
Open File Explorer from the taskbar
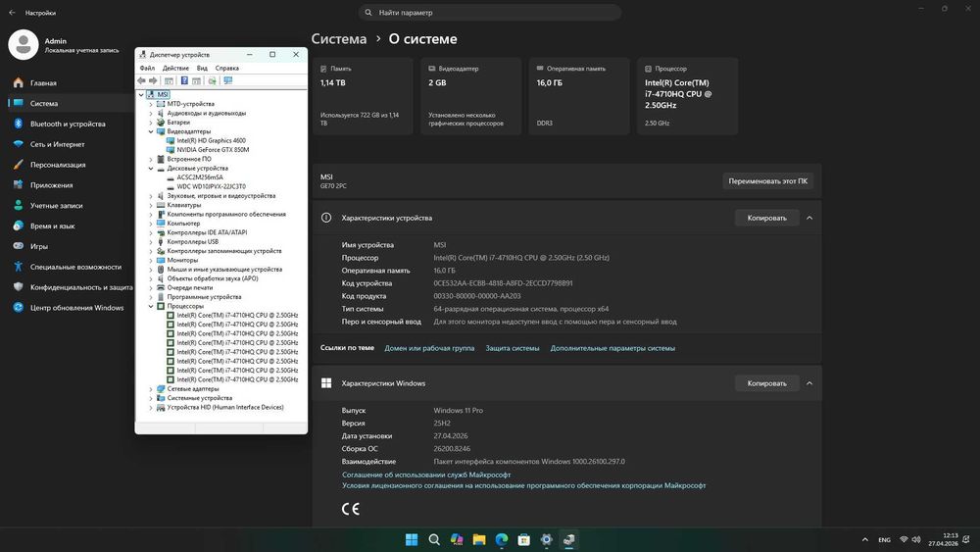click(478, 539)
